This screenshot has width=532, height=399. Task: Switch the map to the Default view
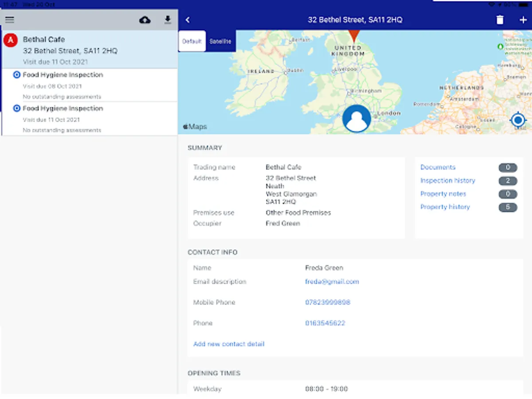coord(192,41)
